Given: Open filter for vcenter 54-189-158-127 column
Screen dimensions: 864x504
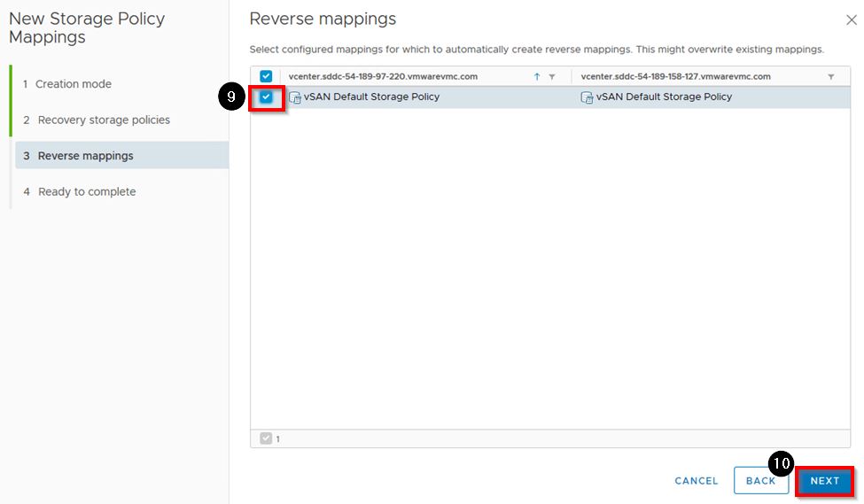Looking at the screenshot, I should (831, 76).
